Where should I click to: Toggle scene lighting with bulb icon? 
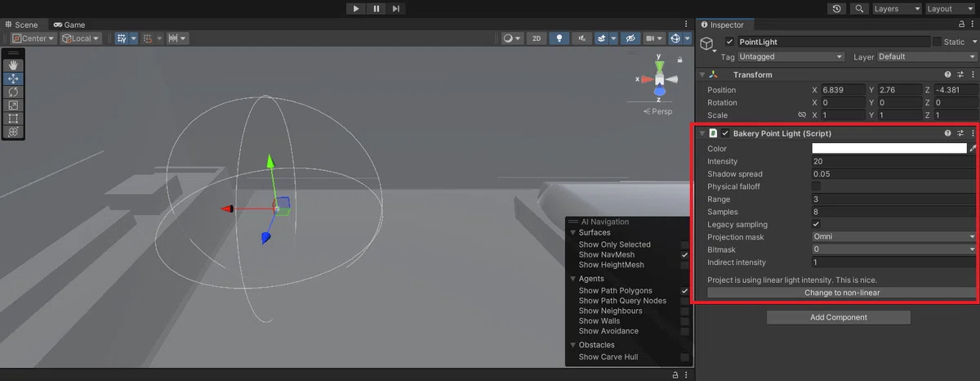559,38
